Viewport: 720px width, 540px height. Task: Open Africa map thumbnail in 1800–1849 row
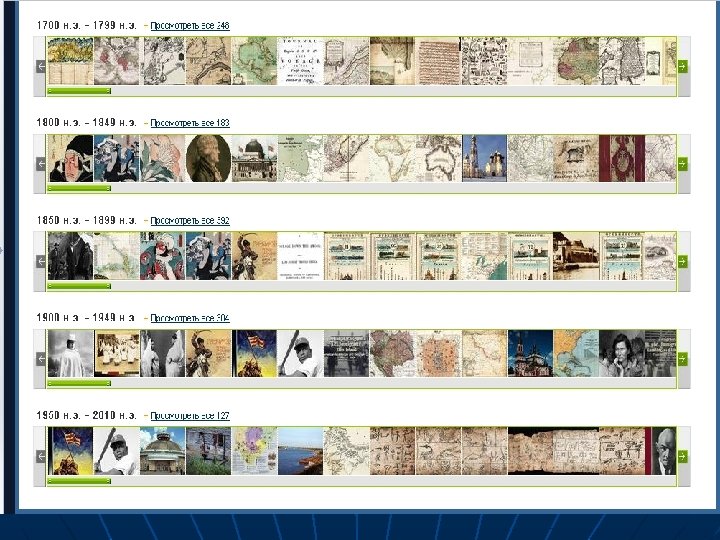point(392,158)
